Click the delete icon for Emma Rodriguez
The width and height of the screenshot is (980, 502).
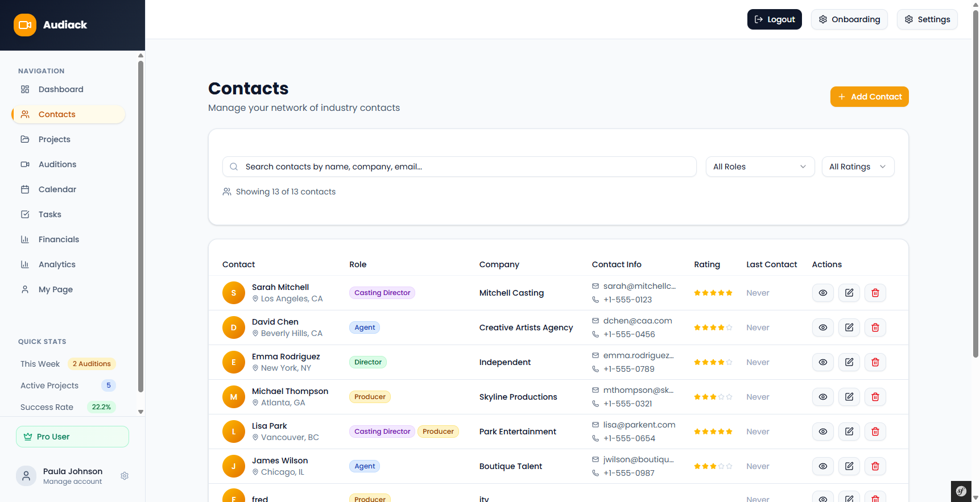tap(875, 362)
